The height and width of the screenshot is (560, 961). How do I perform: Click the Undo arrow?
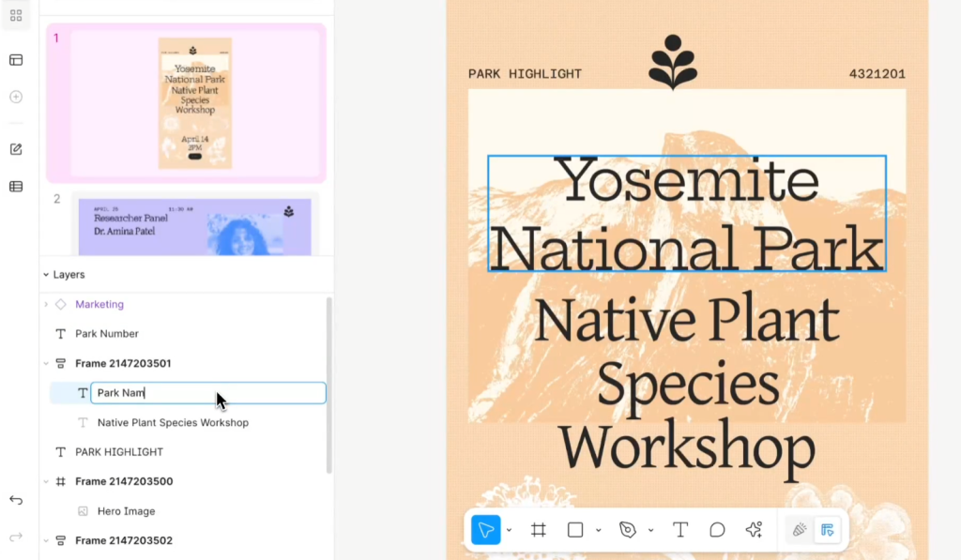pyautogui.click(x=16, y=500)
